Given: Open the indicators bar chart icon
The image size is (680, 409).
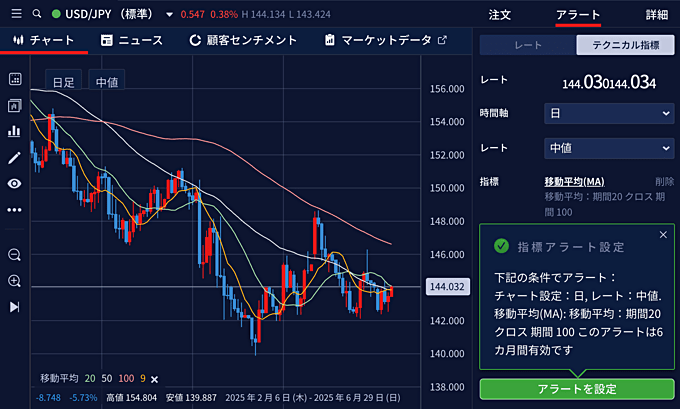Looking at the screenshot, I should point(14,131).
